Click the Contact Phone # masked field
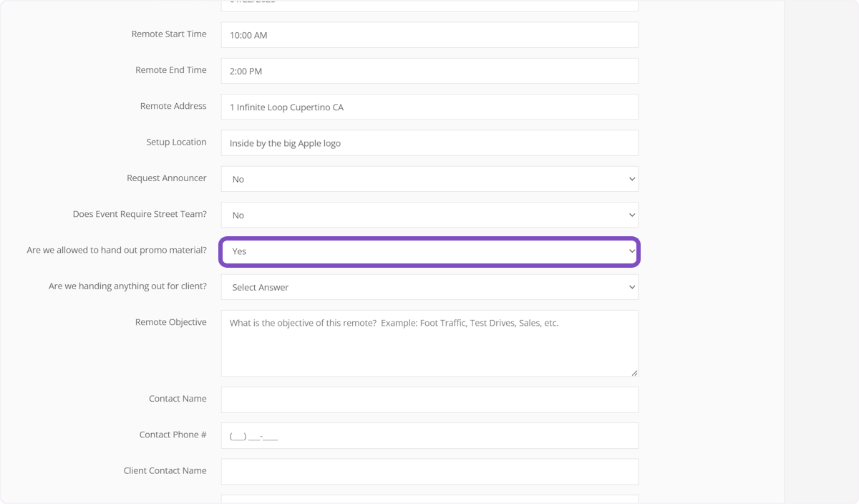This screenshot has height=504, width=859. click(x=429, y=436)
